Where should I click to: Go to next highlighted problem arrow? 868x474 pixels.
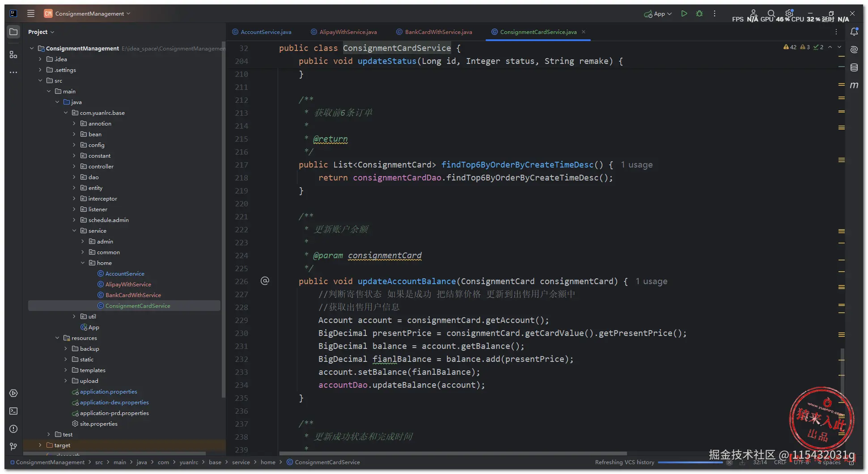tap(839, 47)
